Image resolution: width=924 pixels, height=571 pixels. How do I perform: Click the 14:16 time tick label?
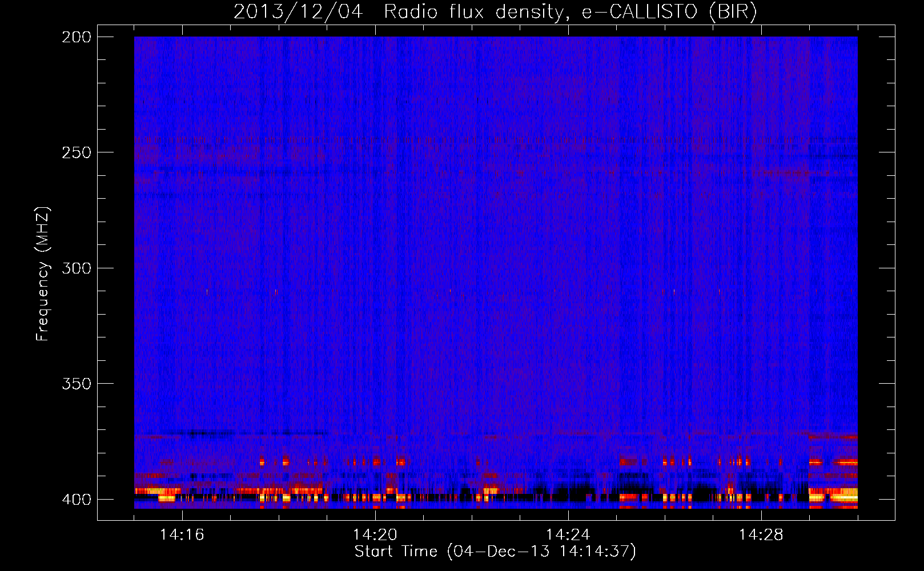click(182, 535)
